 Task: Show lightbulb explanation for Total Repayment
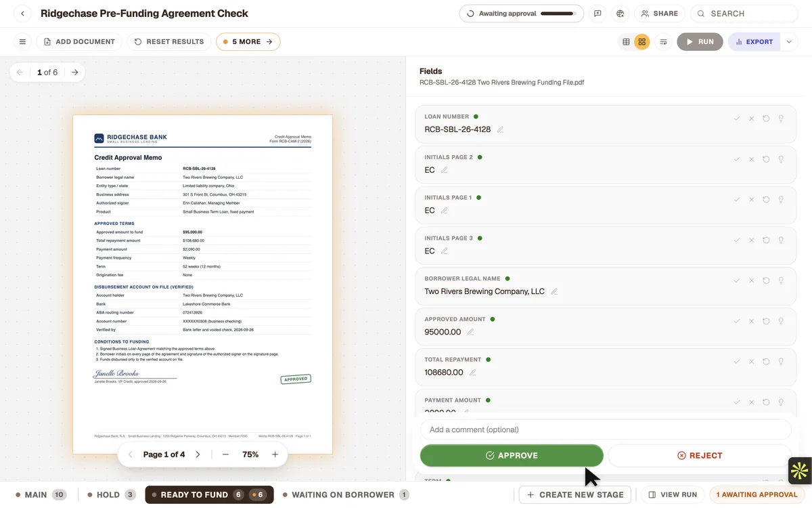(781, 362)
